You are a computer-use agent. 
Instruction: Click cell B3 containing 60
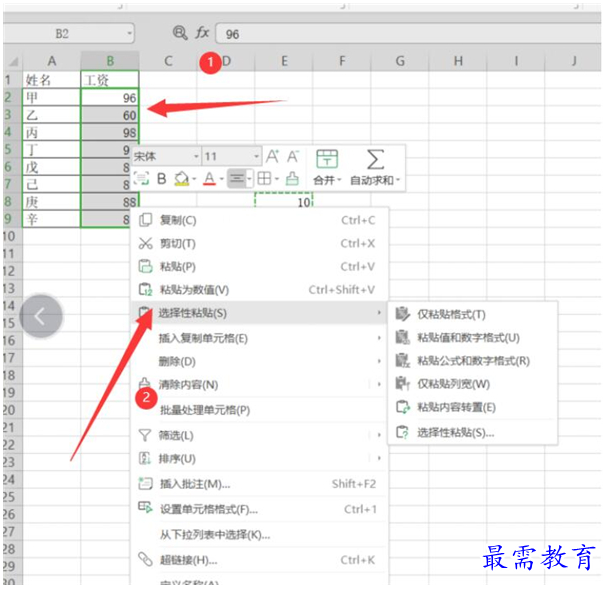click(110, 115)
